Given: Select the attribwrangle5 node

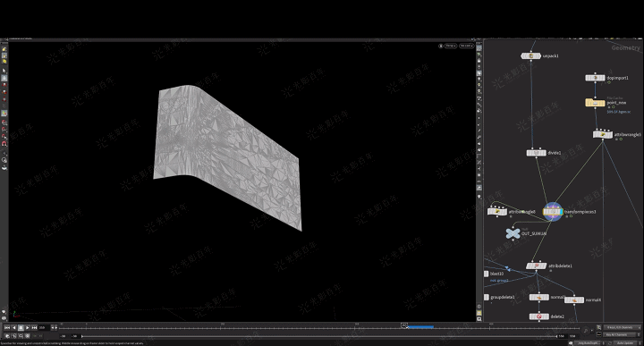Looking at the screenshot, I should (603, 134).
